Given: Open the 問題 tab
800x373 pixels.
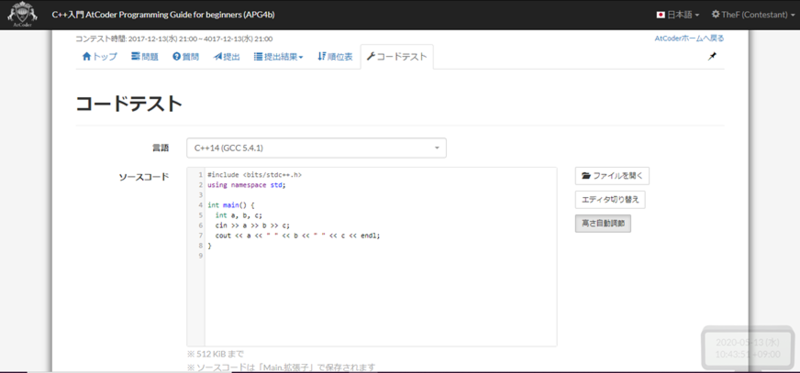Looking at the screenshot, I should click(x=145, y=57).
